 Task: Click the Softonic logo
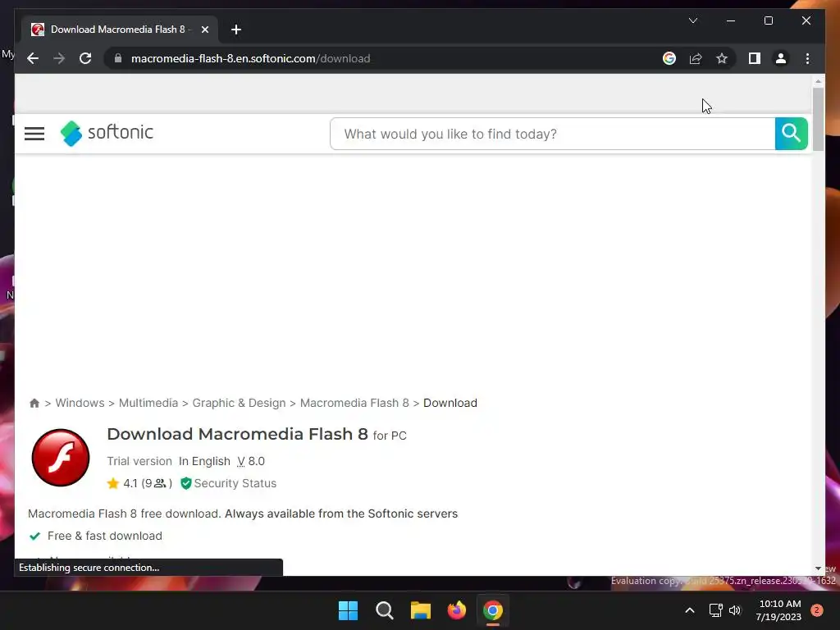(x=107, y=133)
